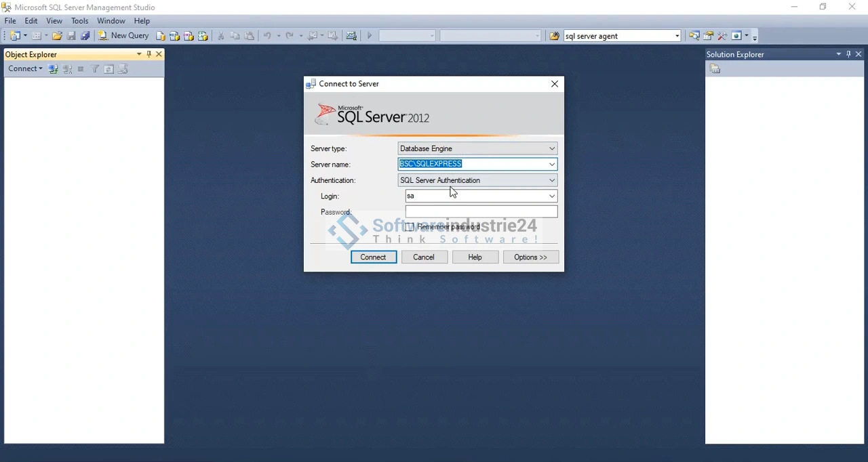
Task: Open the View menu
Action: tap(54, 21)
